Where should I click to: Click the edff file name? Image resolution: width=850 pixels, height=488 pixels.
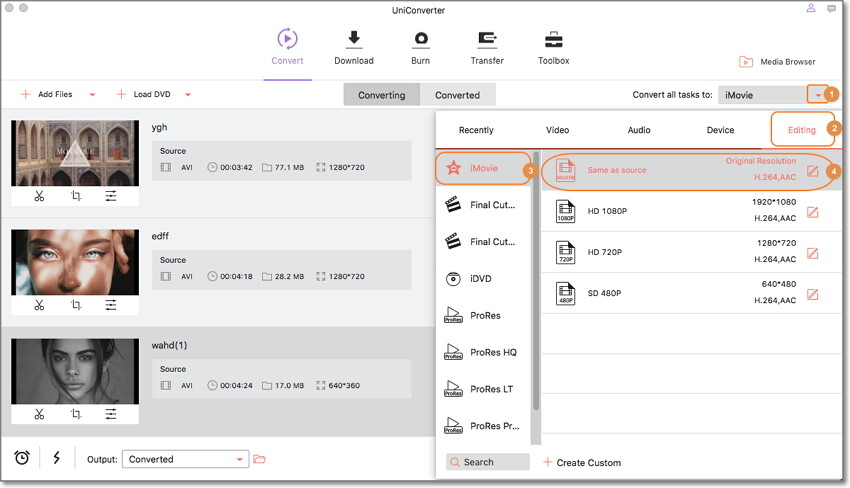(160, 236)
